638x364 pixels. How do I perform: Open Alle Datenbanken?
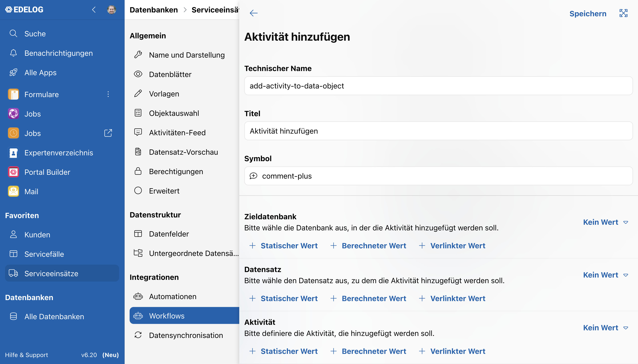click(62, 317)
